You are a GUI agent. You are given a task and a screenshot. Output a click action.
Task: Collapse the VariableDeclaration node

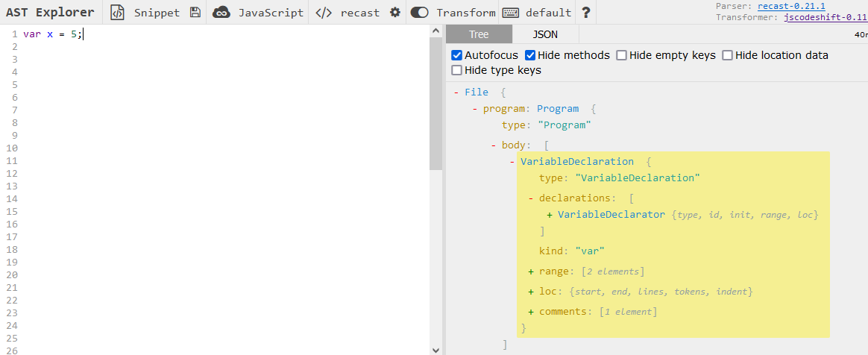512,162
